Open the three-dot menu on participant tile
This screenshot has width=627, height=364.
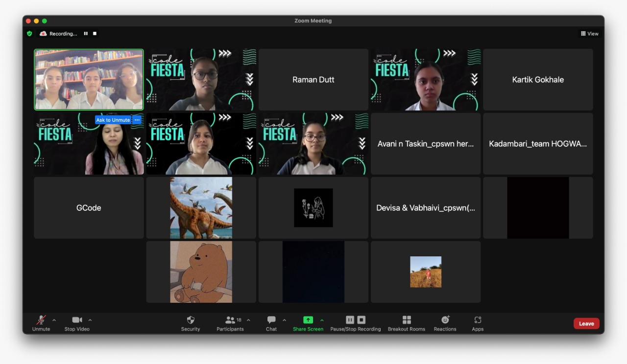pos(137,120)
